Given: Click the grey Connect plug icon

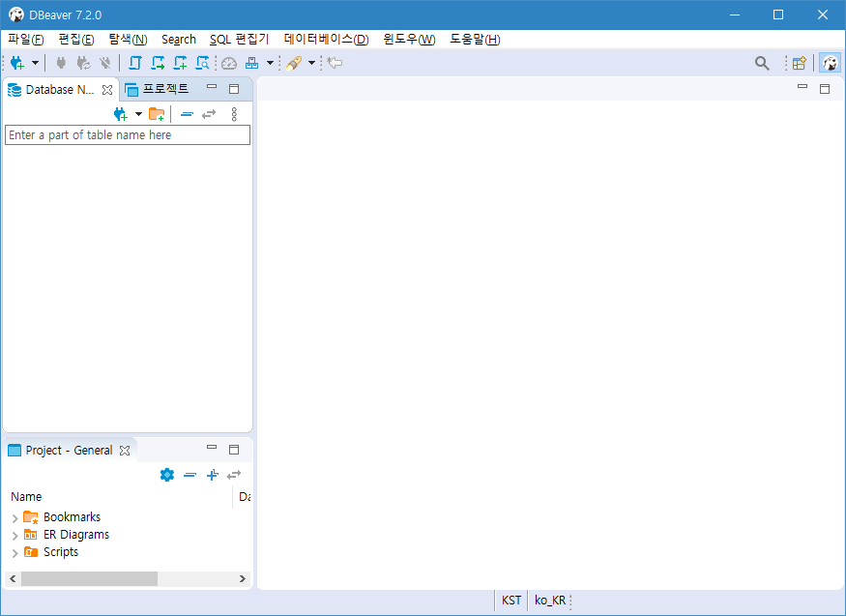Looking at the screenshot, I should 61,63.
